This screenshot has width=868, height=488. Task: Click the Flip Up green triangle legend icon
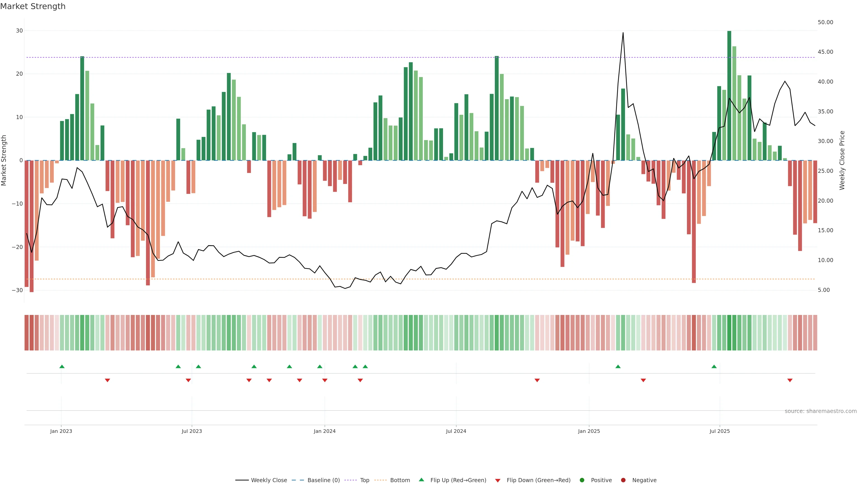[x=421, y=480]
